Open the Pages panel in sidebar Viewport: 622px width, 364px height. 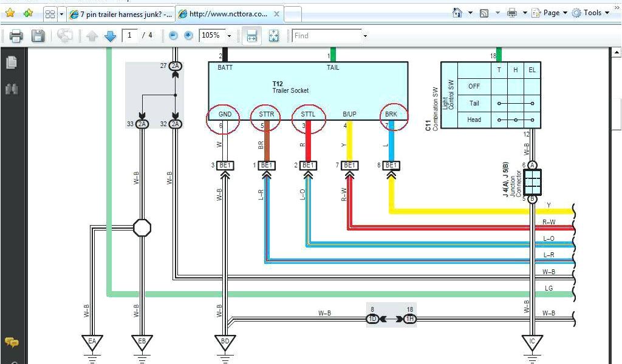click(x=11, y=62)
